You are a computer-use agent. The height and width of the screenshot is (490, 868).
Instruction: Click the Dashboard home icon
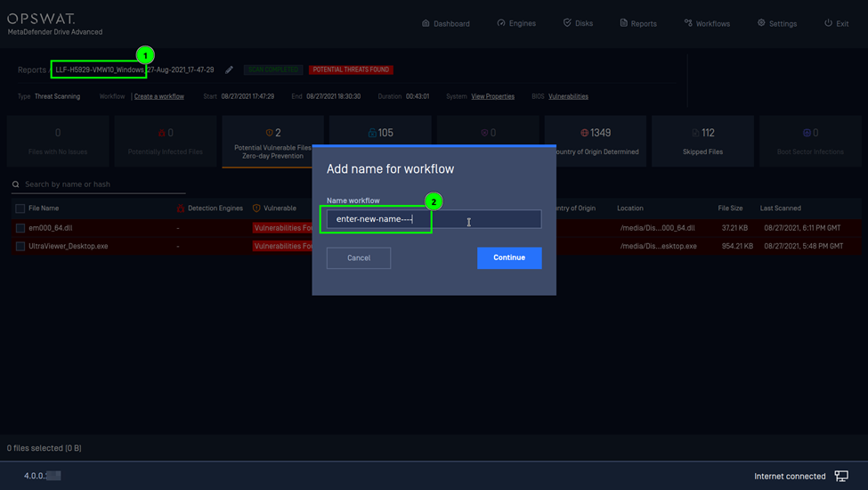(426, 23)
